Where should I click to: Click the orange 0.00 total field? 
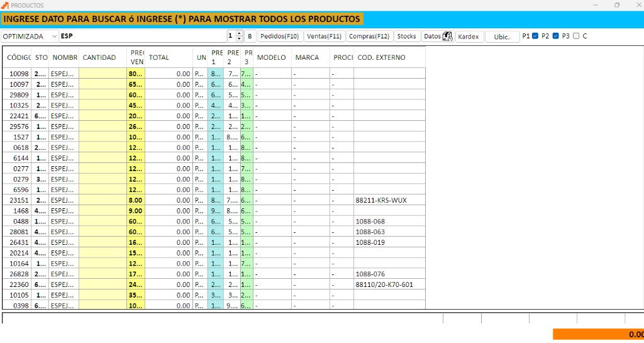[x=599, y=334]
